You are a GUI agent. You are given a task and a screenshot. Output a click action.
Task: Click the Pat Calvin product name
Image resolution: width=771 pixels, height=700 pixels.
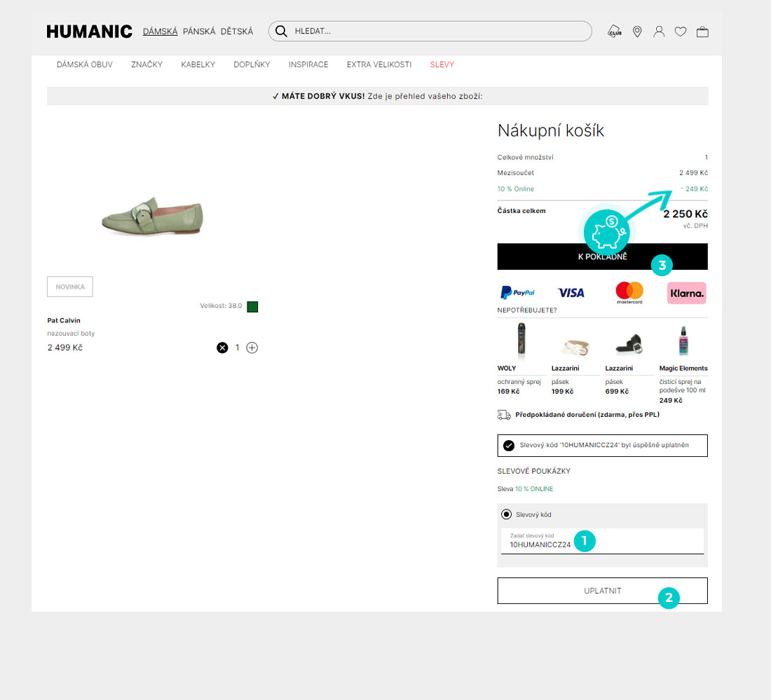(64, 320)
